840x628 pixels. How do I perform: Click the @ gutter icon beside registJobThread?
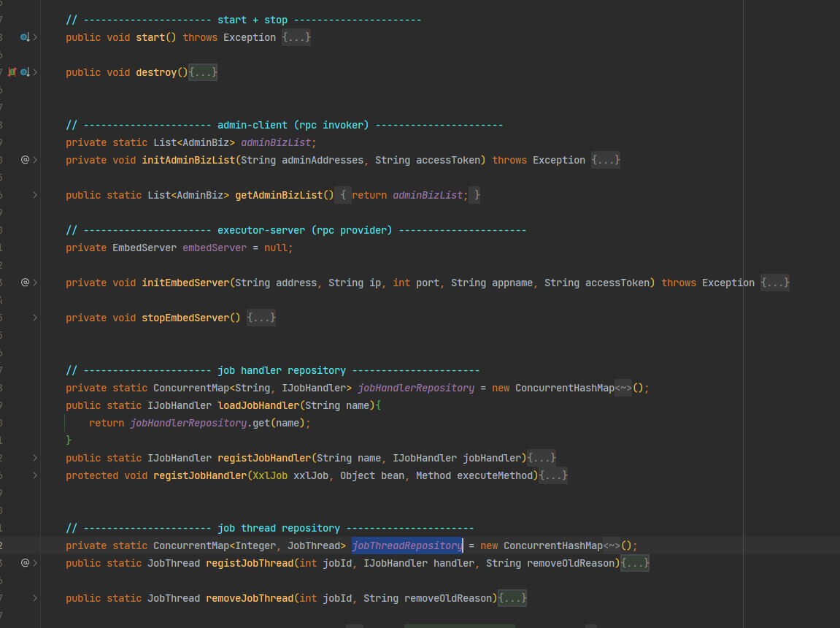click(25, 562)
